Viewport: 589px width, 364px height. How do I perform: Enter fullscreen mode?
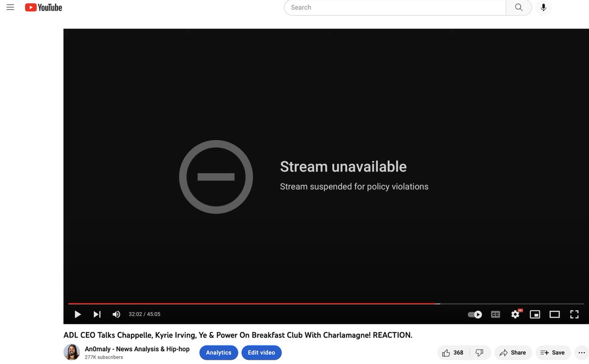pos(574,314)
